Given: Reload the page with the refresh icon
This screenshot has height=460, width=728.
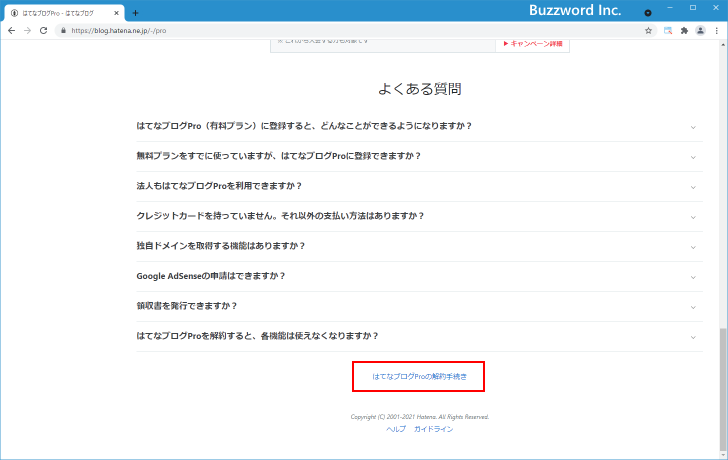Looking at the screenshot, I should (x=43, y=31).
